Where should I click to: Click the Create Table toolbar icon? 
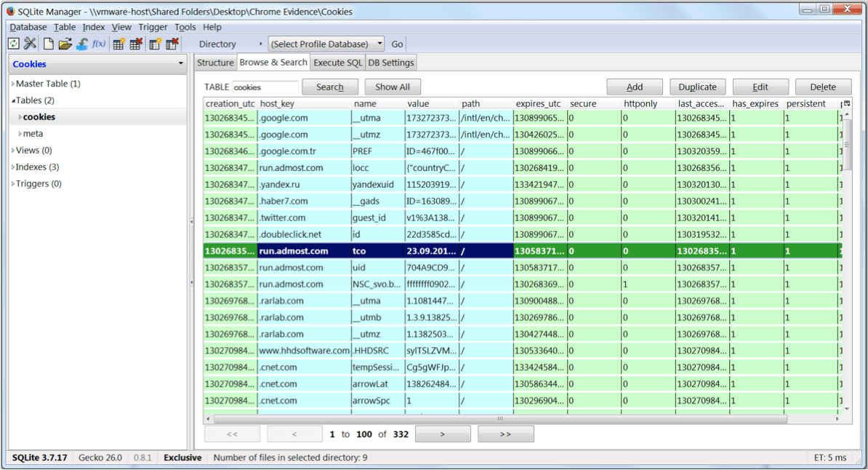point(118,43)
